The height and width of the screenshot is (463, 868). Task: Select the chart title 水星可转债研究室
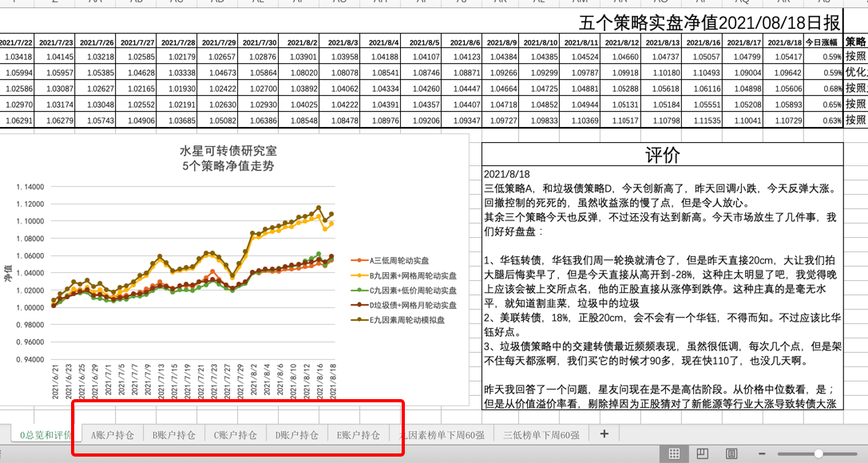[x=228, y=151]
